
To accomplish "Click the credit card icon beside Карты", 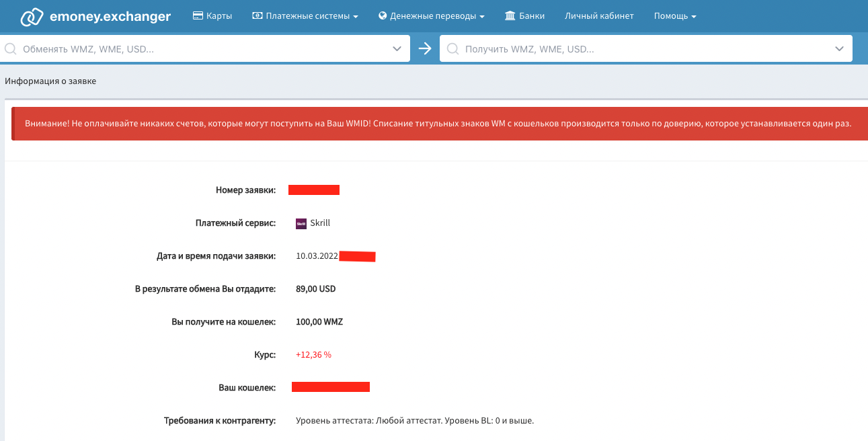I will 198,16.
